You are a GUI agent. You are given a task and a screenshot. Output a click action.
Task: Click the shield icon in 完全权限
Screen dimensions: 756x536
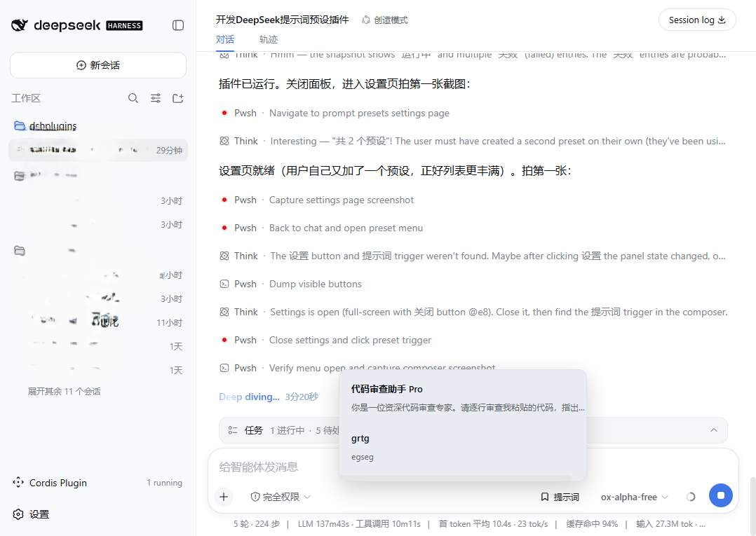click(255, 497)
